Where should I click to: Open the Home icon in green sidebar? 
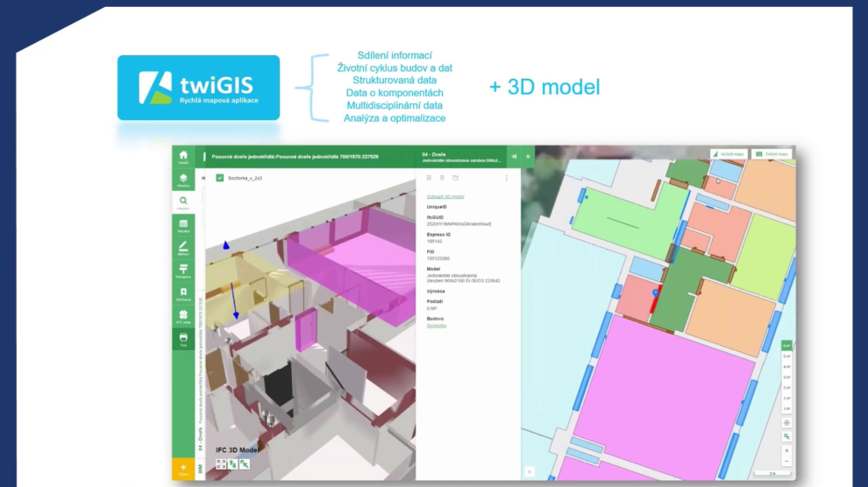tap(183, 157)
